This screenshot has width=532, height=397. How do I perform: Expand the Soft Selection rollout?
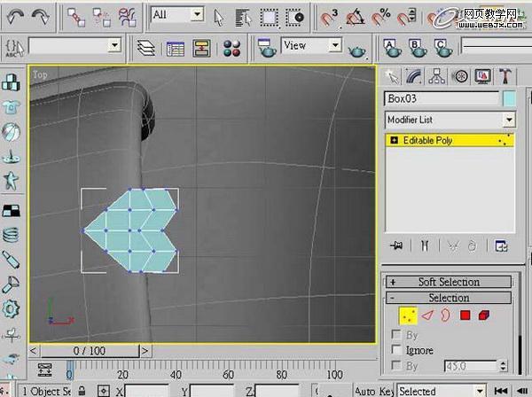pos(448,282)
